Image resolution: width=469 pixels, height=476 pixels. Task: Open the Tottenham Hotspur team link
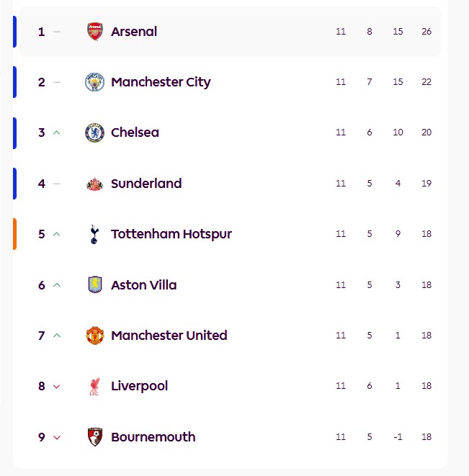point(171,234)
